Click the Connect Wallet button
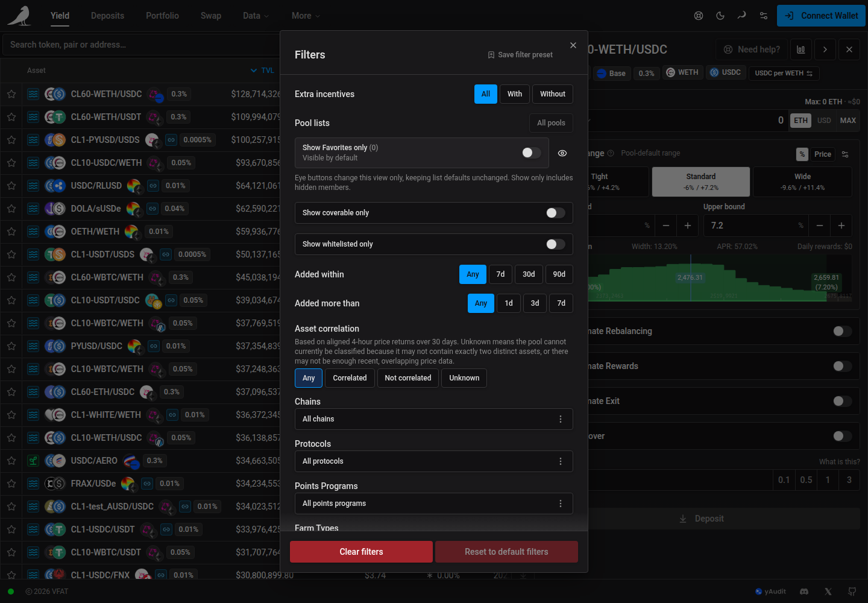Viewport: 868px width, 603px height. 821,16
